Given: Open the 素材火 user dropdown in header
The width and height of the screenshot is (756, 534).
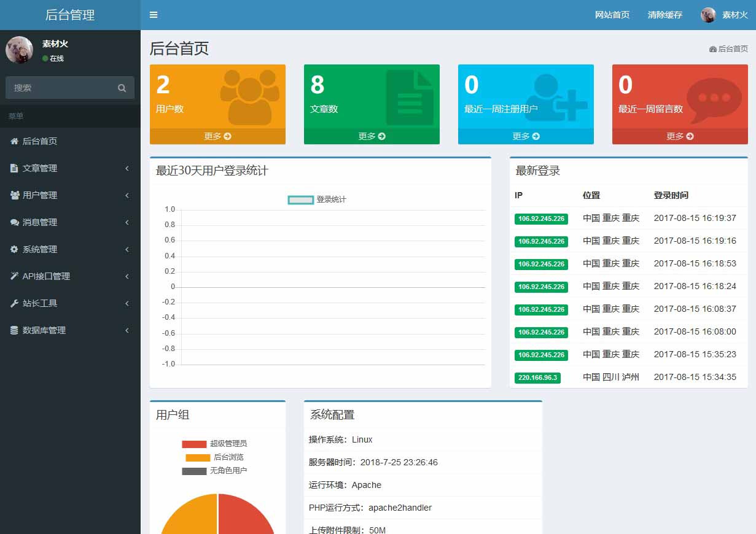Looking at the screenshot, I should click(x=725, y=15).
